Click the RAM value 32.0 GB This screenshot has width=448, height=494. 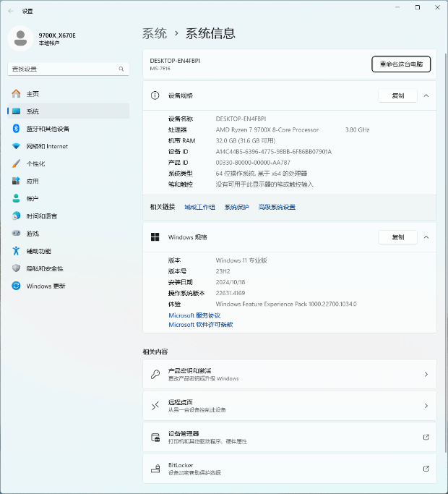[x=245, y=140]
